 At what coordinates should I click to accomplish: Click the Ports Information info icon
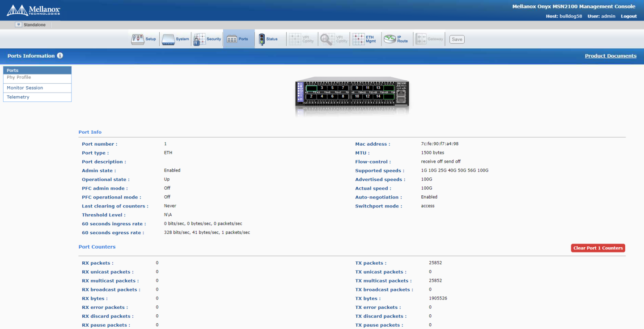click(x=60, y=56)
